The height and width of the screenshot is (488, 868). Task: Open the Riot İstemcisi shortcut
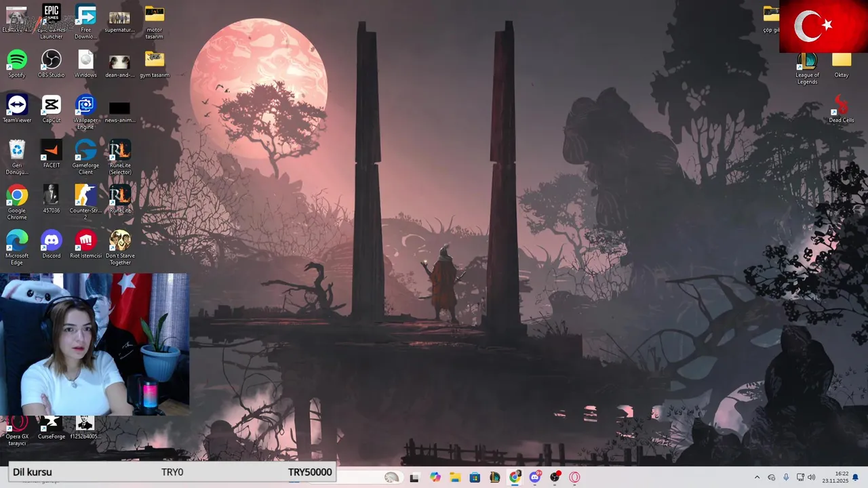click(85, 245)
